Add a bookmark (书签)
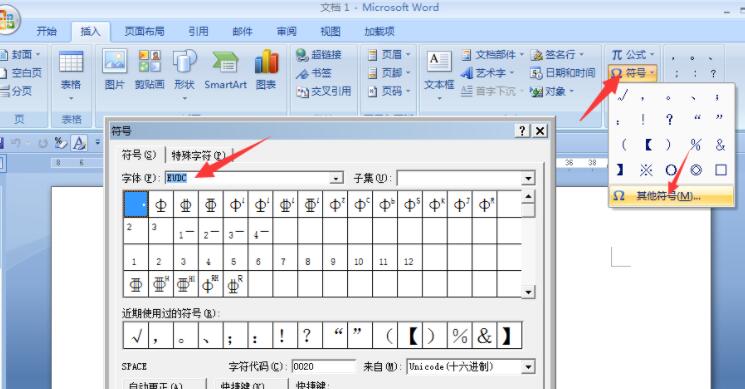 314,73
